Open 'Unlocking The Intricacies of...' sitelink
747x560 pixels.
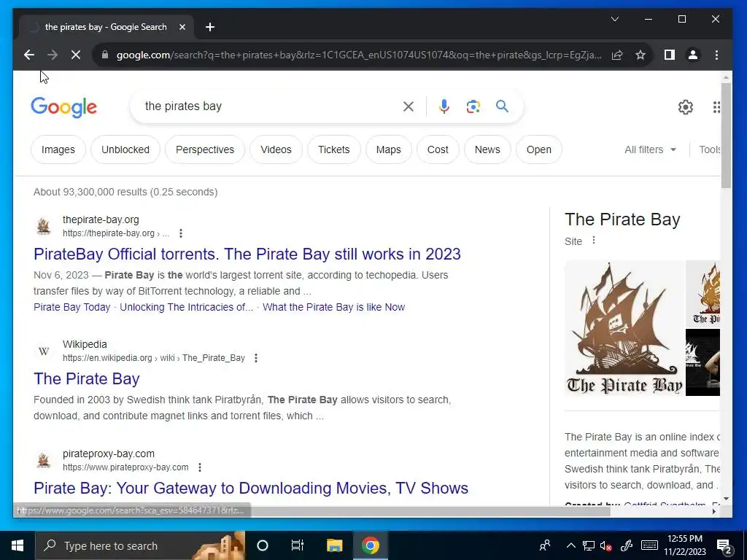[x=186, y=307]
